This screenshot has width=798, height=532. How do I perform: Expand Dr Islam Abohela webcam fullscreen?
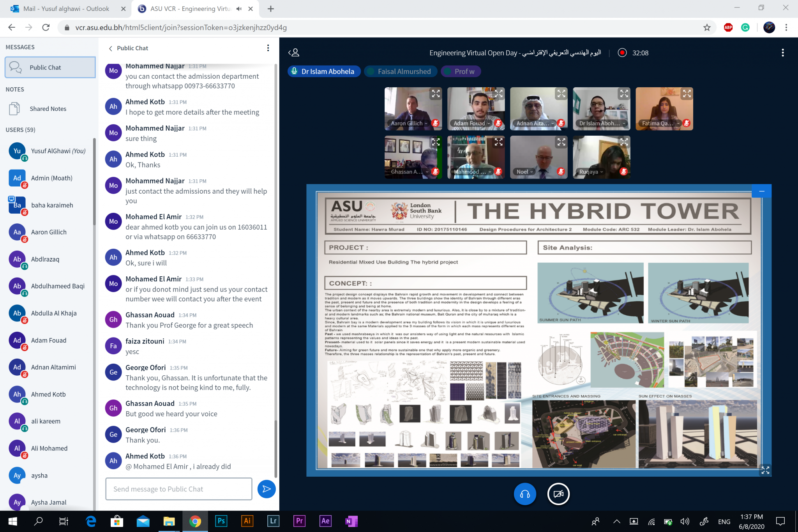click(624, 94)
